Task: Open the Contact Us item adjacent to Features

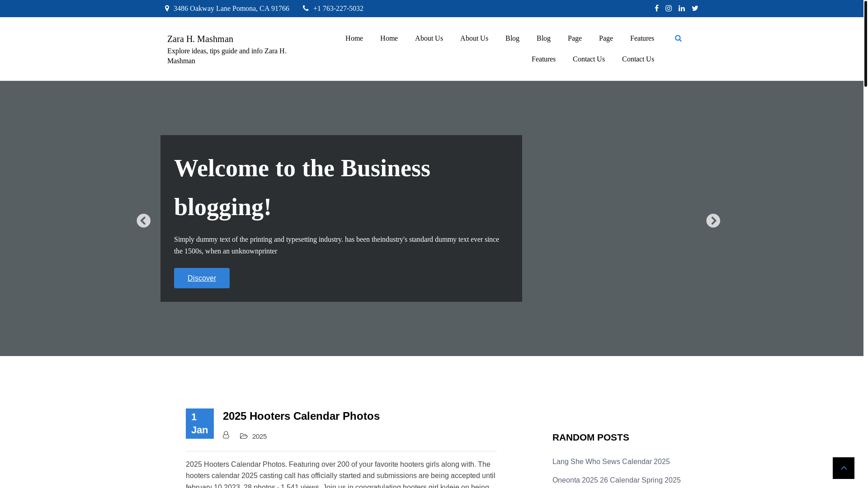Action: 589,59
